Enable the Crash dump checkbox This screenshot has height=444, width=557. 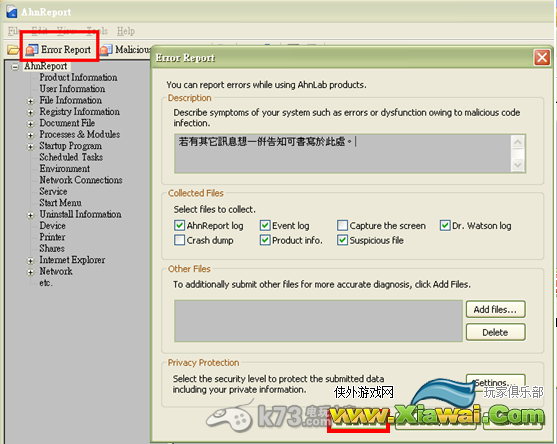(x=179, y=240)
